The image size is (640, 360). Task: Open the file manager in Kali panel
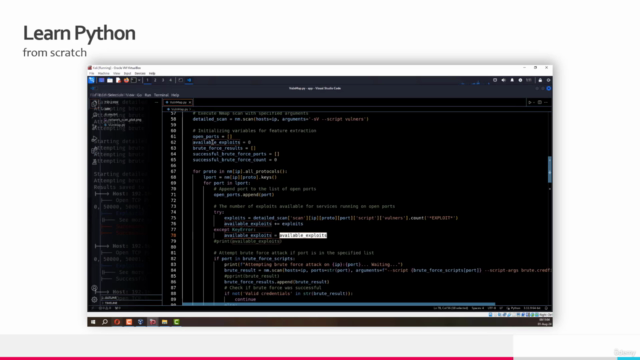point(110,80)
